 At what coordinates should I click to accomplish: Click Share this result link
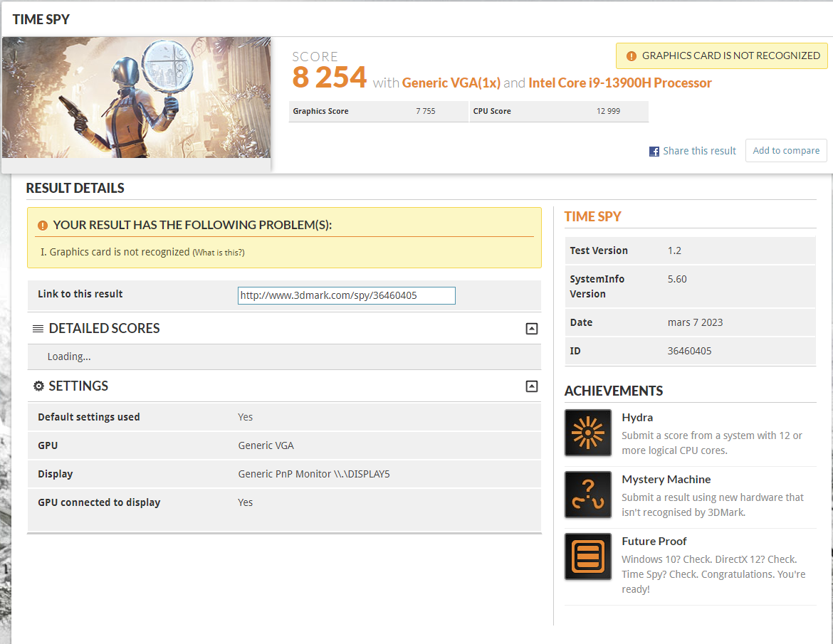699,151
